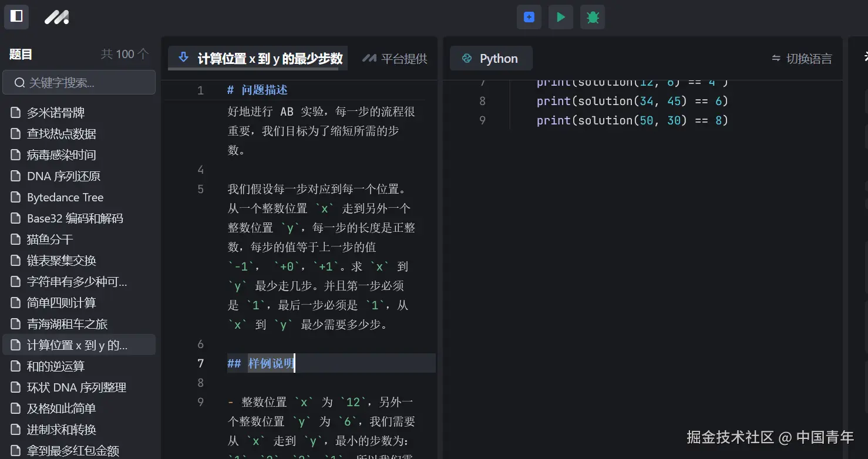Click the magnifier icon in the search box
The image size is (868, 459).
[x=19, y=83]
